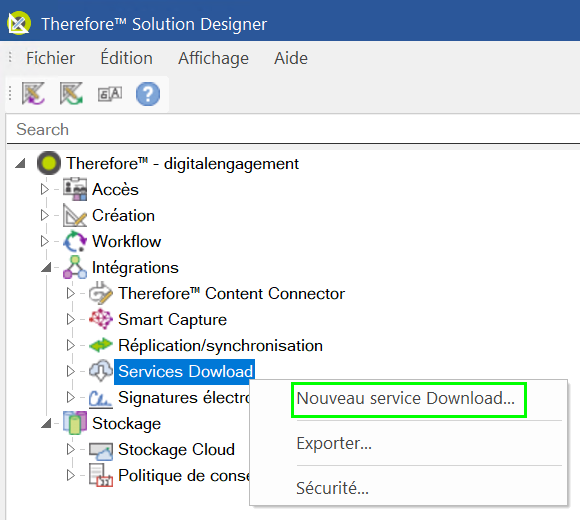
Task: Expand the Signatures électroniques node
Action: point(71,397)
